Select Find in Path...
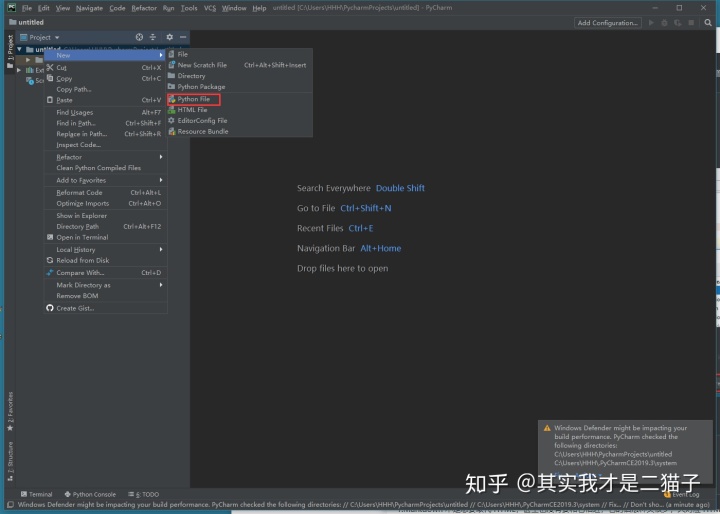 [105, 123]
